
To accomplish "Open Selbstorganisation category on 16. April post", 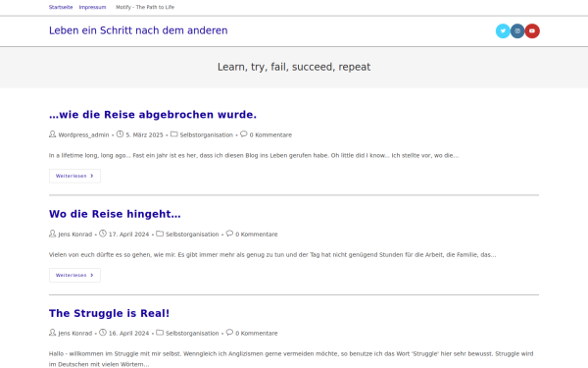I will point(192,334).
